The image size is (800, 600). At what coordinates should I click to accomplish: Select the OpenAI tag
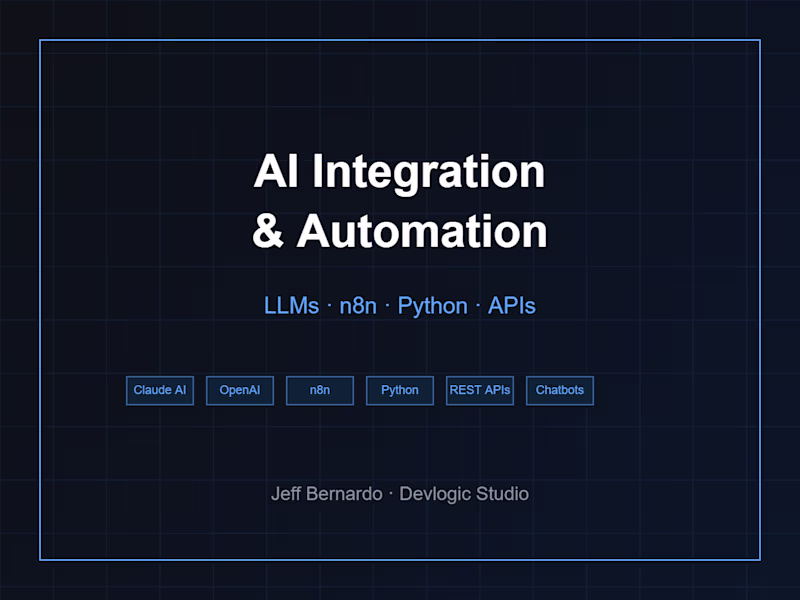click(x=240, y=390)
